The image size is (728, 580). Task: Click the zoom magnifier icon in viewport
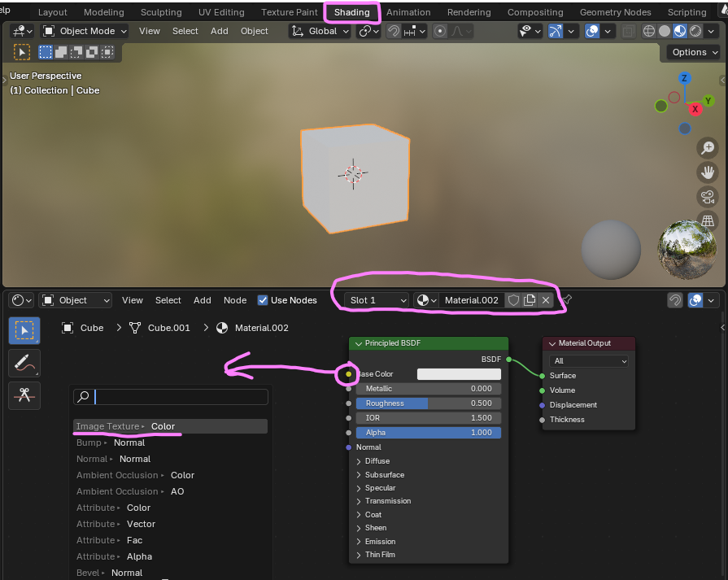coord(708,147)
